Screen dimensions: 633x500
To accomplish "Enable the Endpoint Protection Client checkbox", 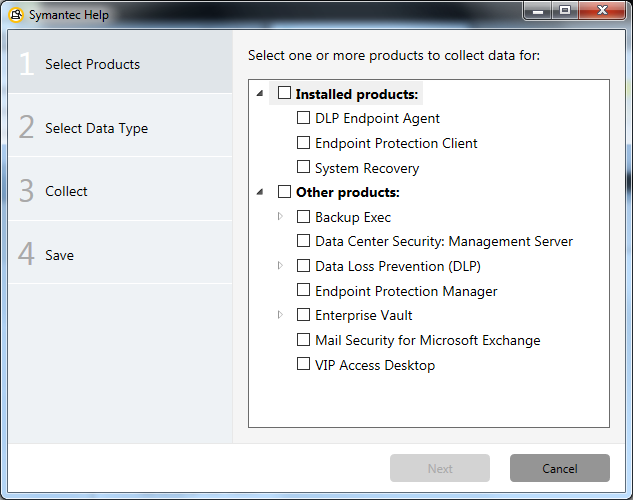I will (x=303, y=142).
